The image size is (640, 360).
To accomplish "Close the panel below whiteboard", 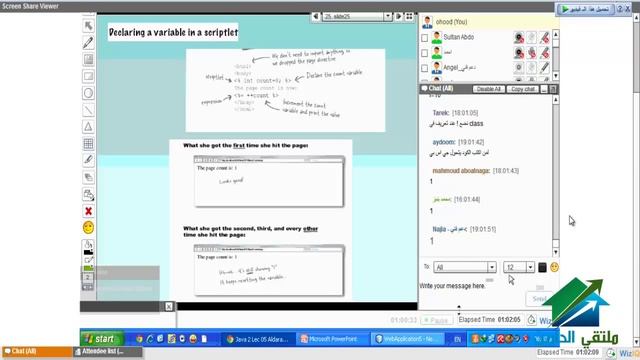I will tap(169, 307).
